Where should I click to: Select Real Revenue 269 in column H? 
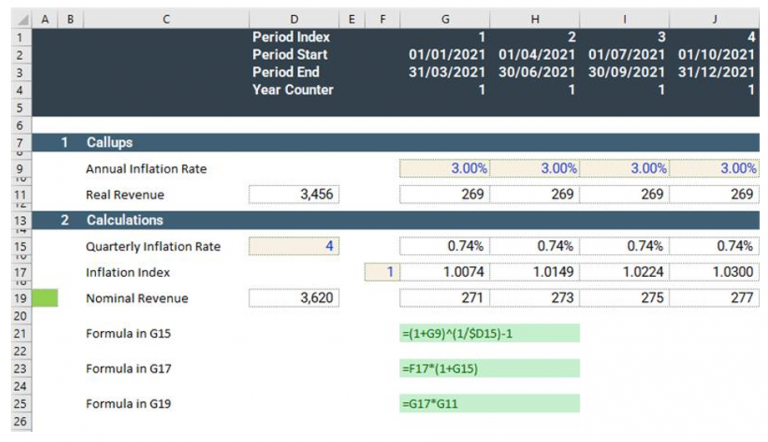535,195
